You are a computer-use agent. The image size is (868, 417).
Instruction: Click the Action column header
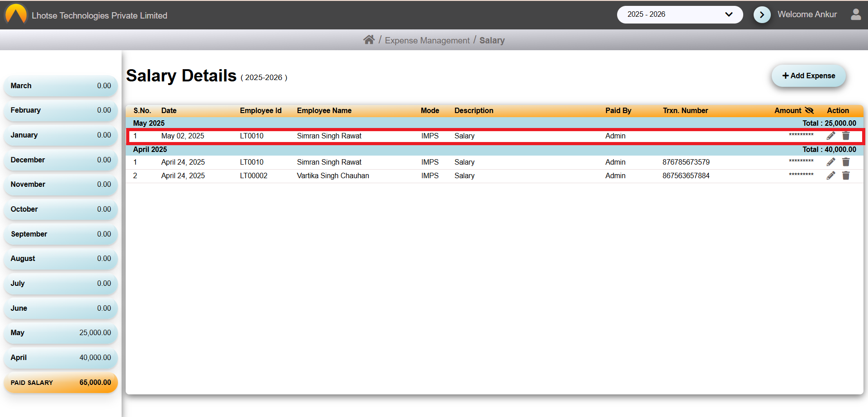pyautogui.click(x=838, y=110)
